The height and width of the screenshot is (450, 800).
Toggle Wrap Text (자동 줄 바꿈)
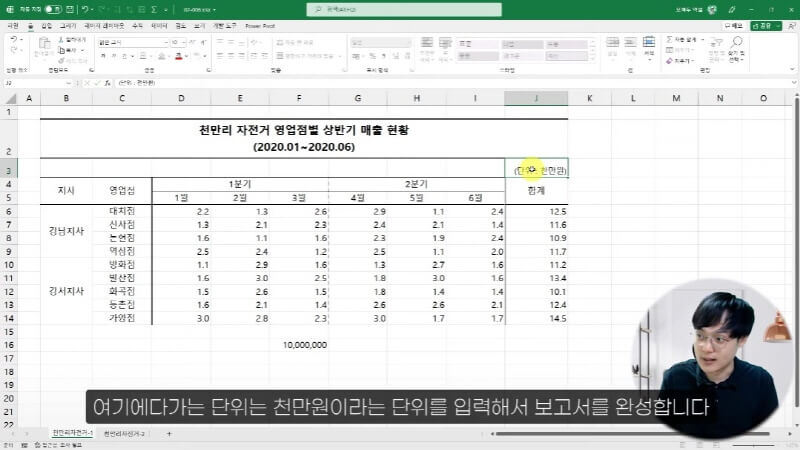pos(295,42)
